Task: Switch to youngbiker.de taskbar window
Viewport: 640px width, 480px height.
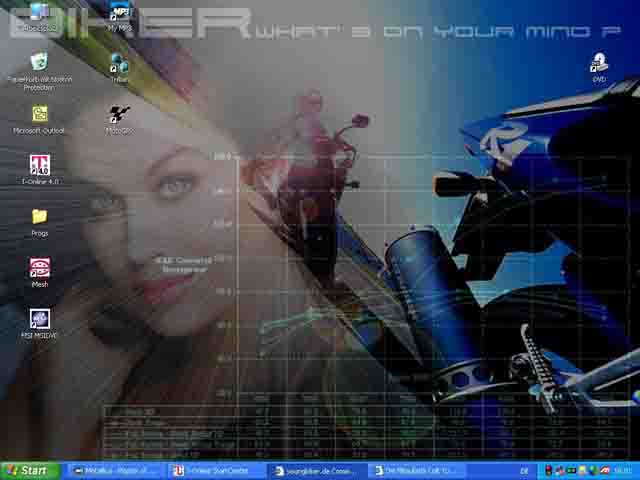Action: click(x=318, y=471)
